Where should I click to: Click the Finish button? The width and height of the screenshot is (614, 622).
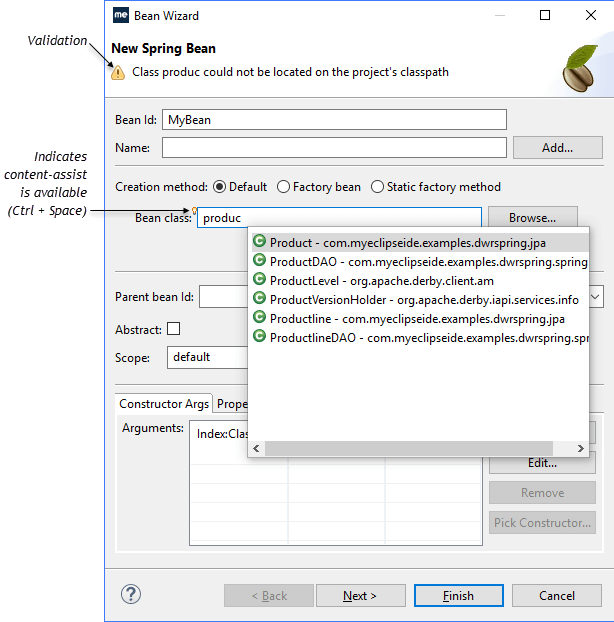tap(459, 596)
